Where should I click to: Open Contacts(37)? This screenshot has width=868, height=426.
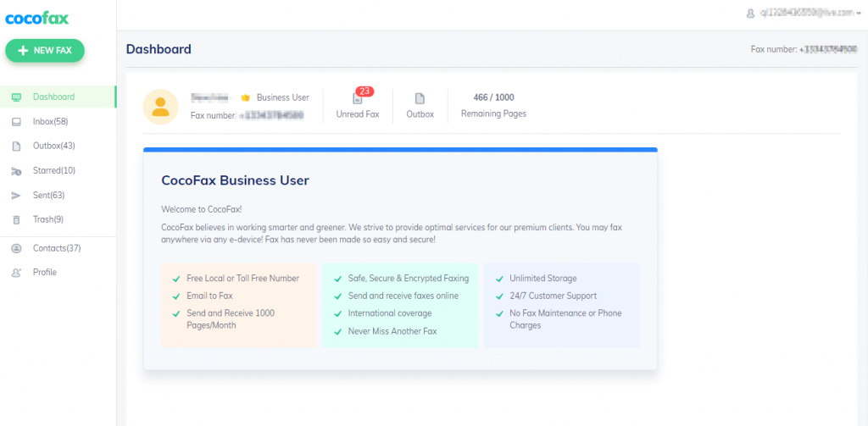(x=57, y=248)
